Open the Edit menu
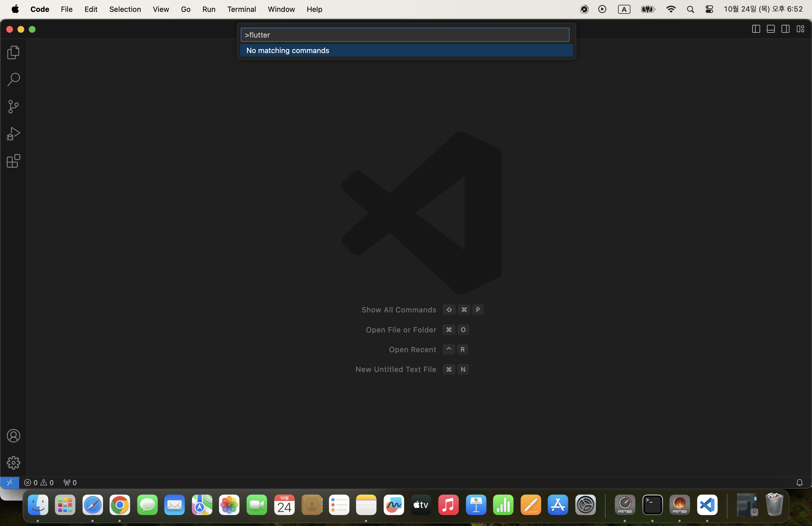The image size is (812, 526). tap(91, 9)
